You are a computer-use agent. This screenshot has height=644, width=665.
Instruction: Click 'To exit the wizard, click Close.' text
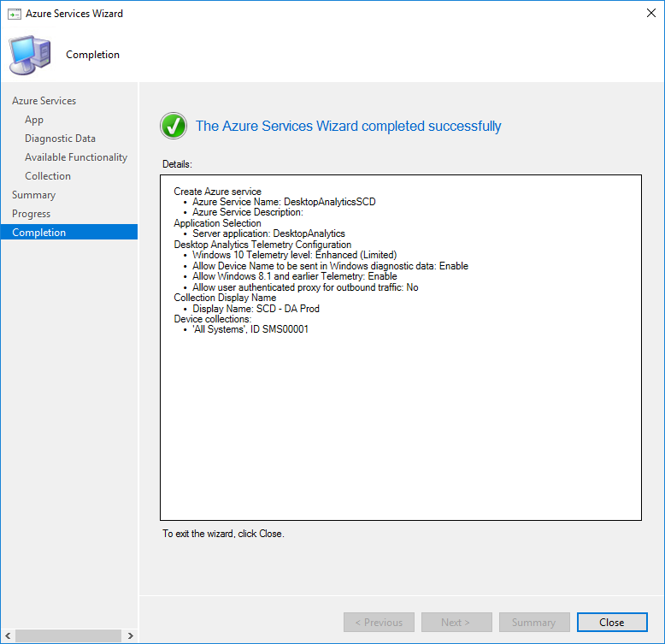point(223,534)
